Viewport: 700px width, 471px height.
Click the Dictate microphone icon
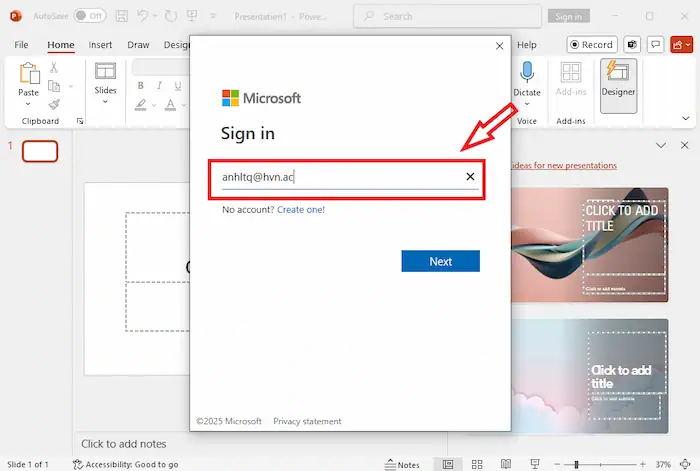tap(527, 72)
